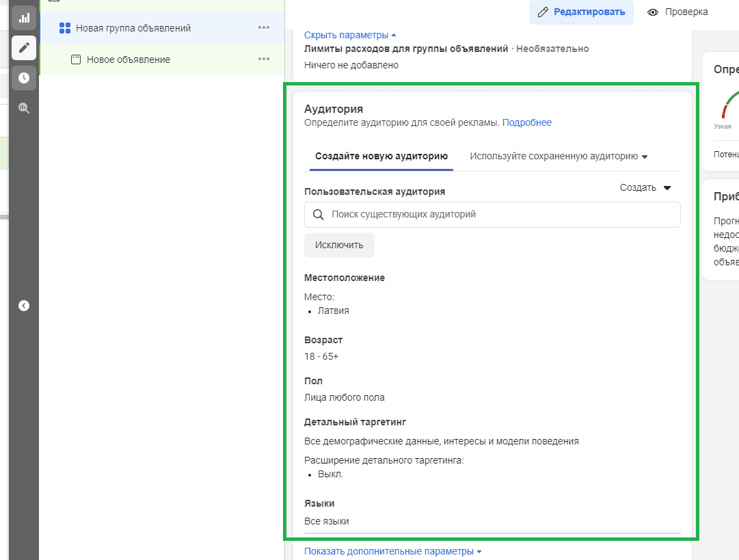
Task: Open the Создать dropdown
Action: (645, 188)
